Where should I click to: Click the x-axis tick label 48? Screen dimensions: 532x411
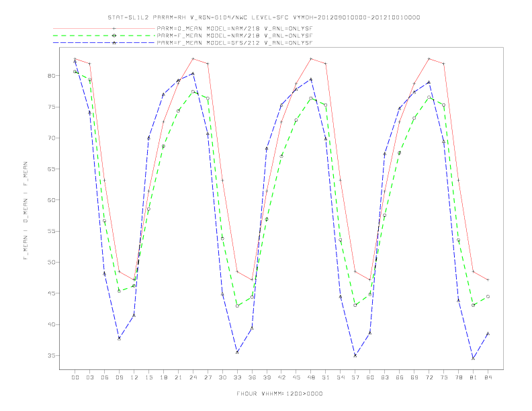[x=311, y=377]
